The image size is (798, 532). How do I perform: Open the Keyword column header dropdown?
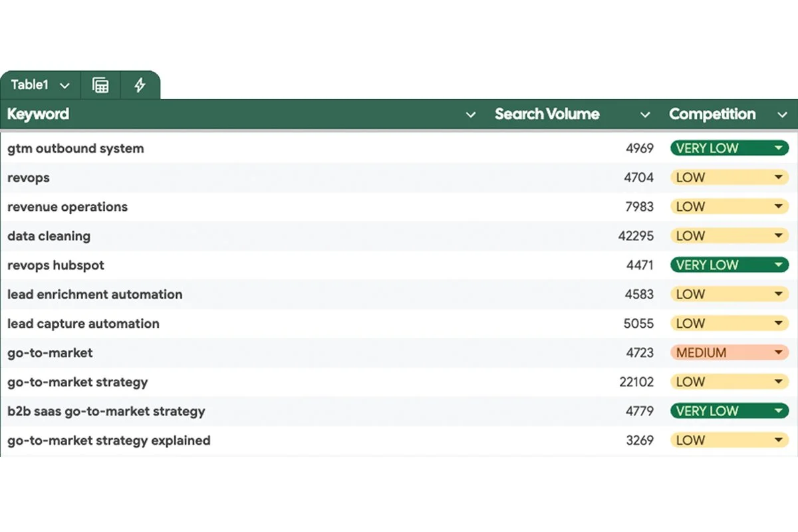[x=471, y=114]
